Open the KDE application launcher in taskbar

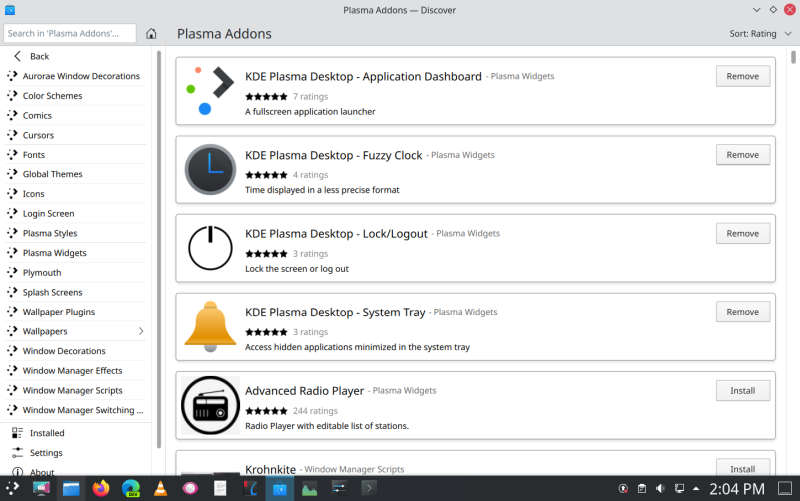(12, 488)
